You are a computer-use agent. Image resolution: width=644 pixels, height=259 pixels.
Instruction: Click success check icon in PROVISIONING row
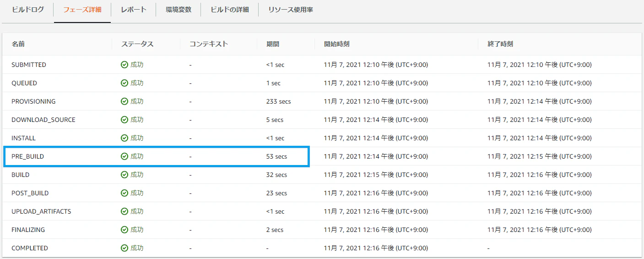[124, 101]
